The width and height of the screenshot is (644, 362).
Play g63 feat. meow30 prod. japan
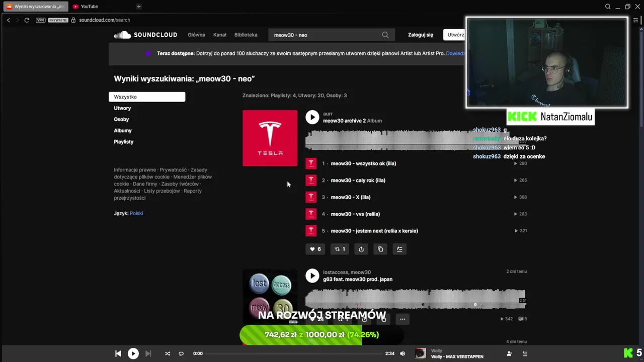point(312,276)
